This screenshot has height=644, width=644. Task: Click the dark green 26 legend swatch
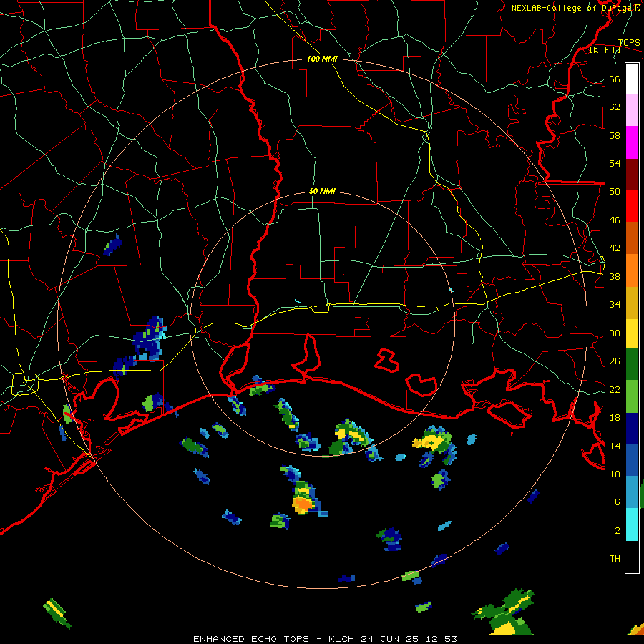coord(632,364)
